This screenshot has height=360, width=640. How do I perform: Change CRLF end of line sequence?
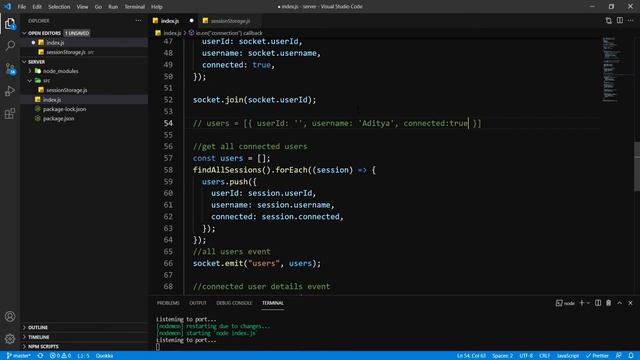544,356
